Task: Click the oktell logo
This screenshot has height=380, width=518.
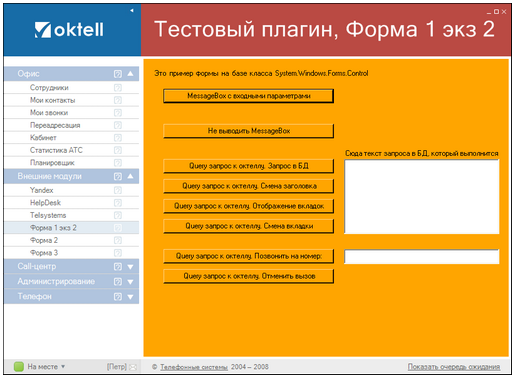Action: tap(69, 30)
